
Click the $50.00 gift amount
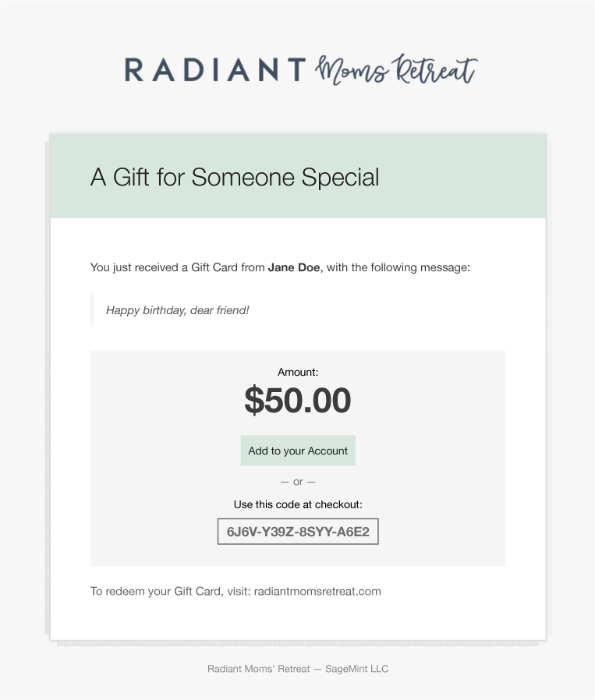pos(298,400)
